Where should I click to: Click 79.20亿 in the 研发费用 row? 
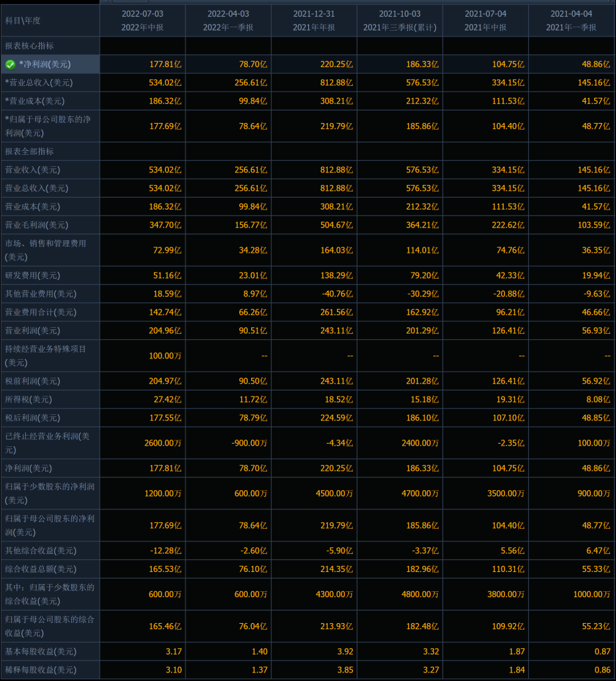click(425, 275)
